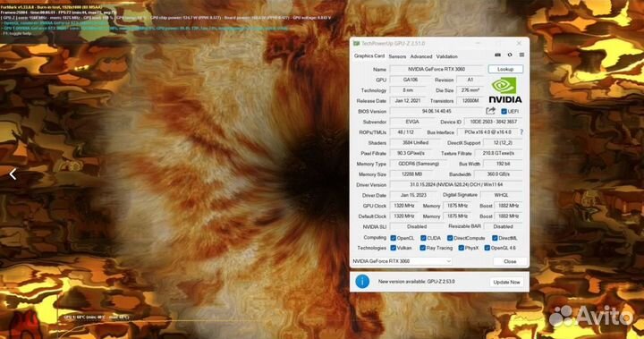Toggle the OpenGL 4.6 checkbox
Image resolution: width=644 pixels, height=339 pixels.
click(x=487, y=248)
